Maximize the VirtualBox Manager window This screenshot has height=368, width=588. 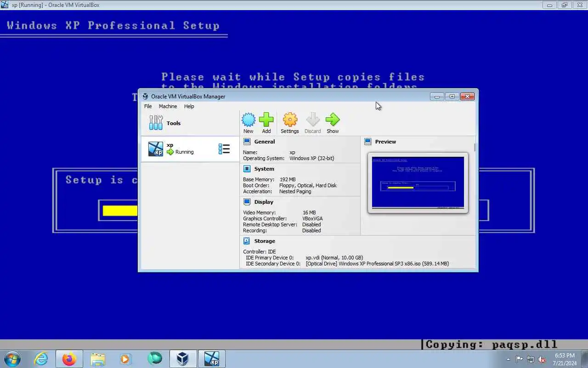click(452, 97)
